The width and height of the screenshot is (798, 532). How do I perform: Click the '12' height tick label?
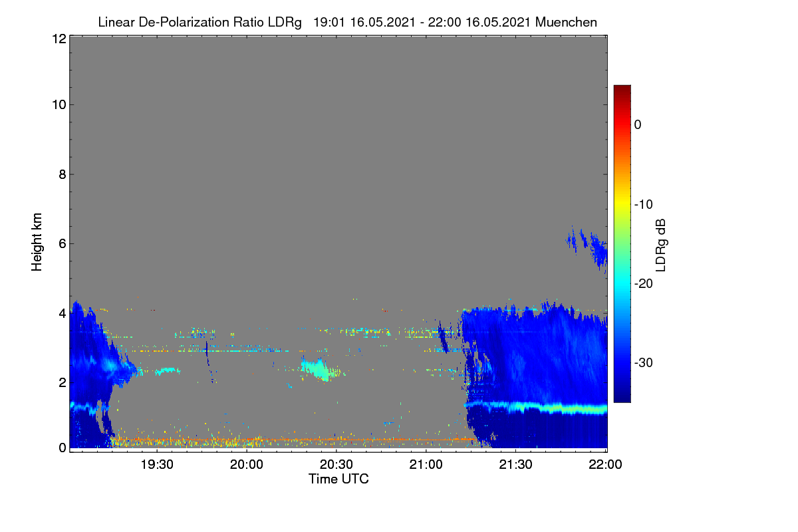tap(58, 39)
